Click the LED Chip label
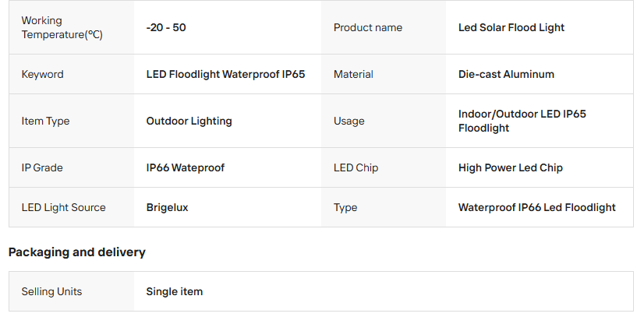The height and width of the screenshot is (324, 644). (356, 168)
